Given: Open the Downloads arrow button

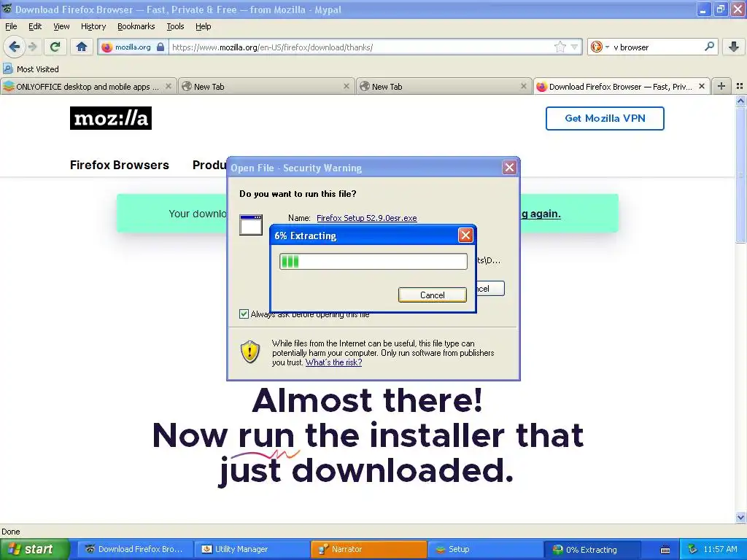Looking at the screenshot, I should click(734, 47).
